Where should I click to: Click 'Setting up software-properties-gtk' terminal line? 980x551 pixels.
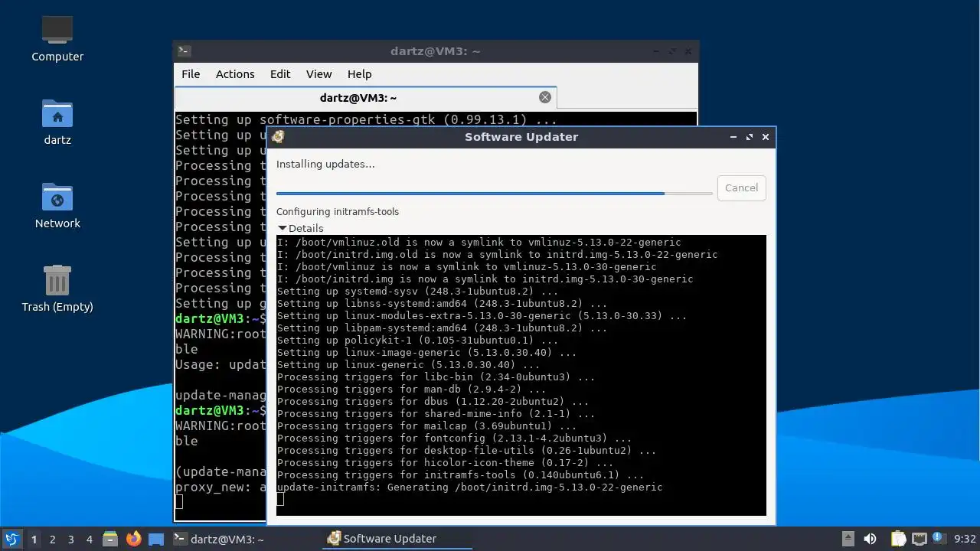(x=366, y=119)
